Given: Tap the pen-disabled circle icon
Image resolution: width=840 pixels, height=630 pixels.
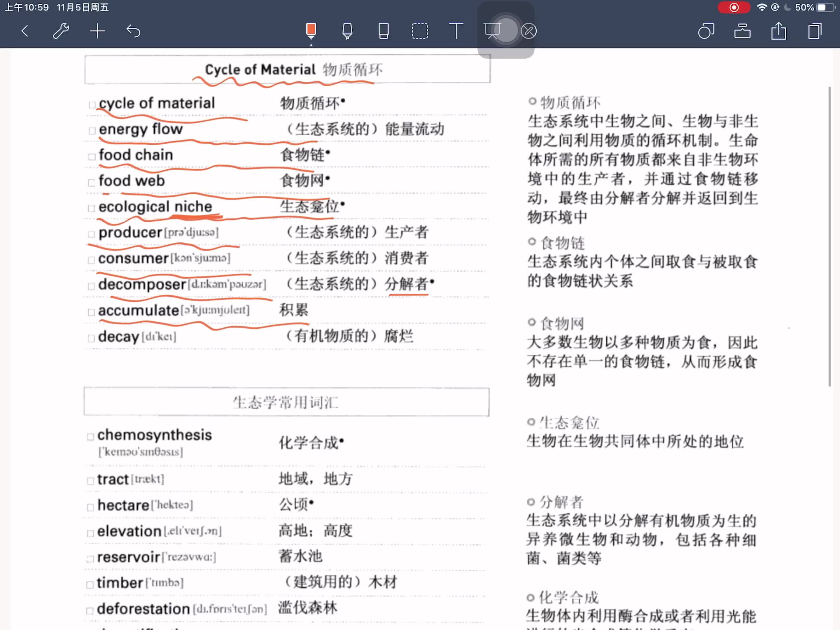Looking at the screenshot, I should (529, 31).
